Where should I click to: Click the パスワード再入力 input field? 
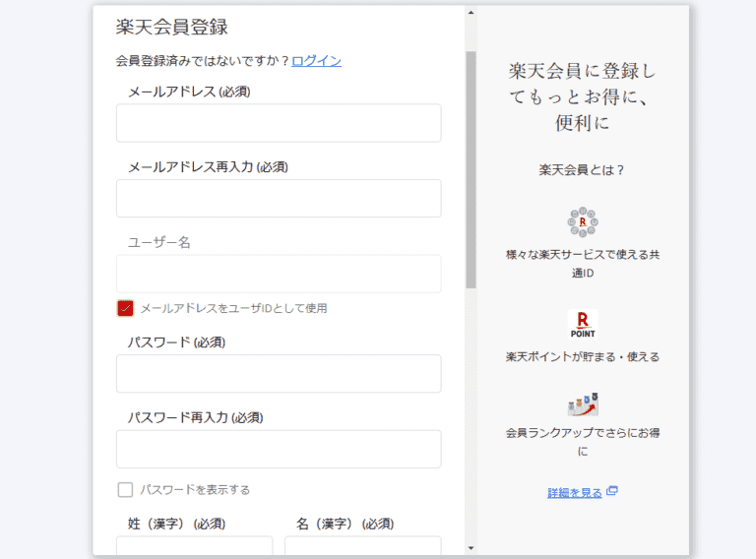coord(279,449)
